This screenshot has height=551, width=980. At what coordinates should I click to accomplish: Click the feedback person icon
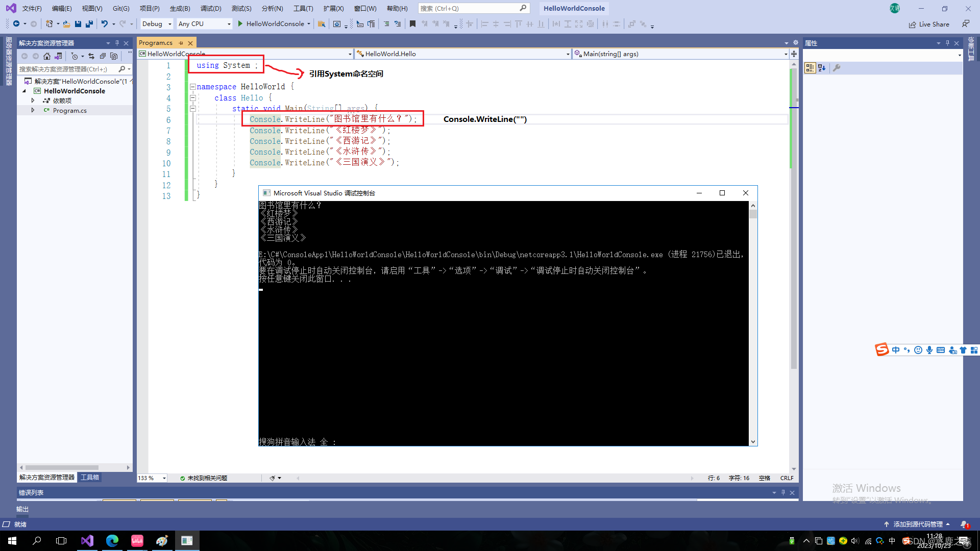click(965, 23)
